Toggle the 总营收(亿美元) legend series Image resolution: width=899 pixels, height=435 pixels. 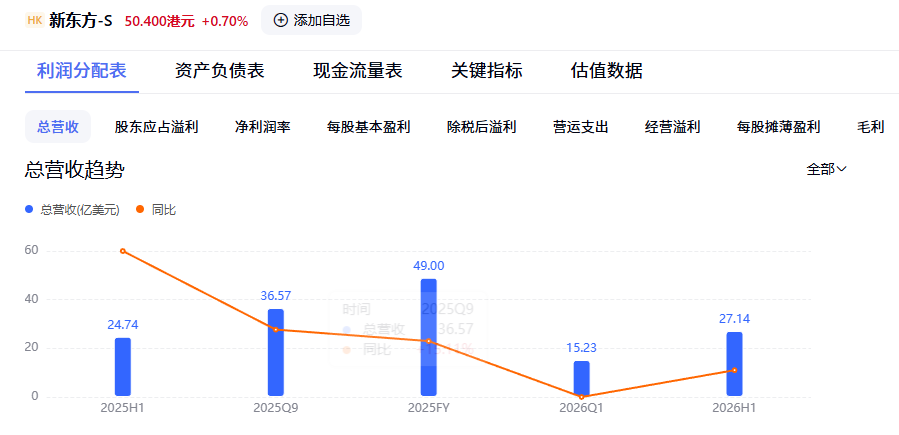pyautogui.click(x=72, y=210)
